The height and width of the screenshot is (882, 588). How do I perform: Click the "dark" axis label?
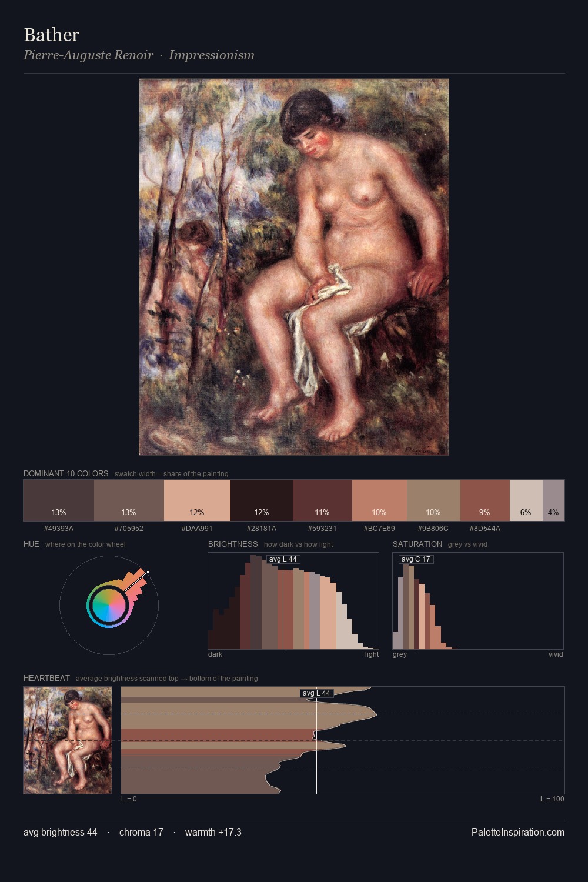[x=215, y=654]
